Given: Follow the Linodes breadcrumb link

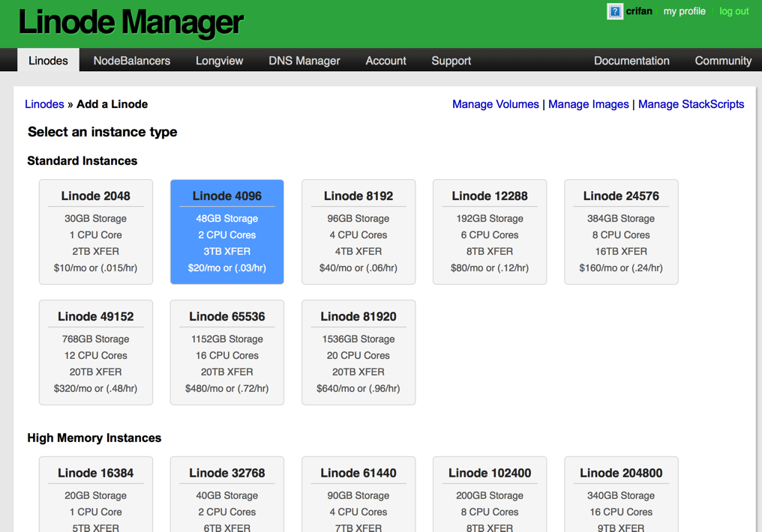Looking at the screenshot, I should tap(44, 104).
